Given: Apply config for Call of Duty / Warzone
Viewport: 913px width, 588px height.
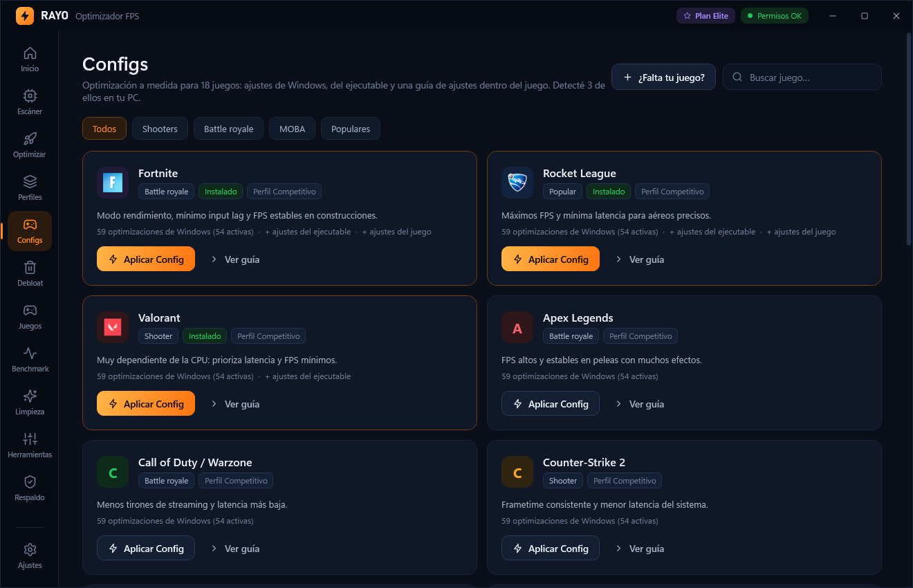Looking at the screenshot, I should (146, 549).
